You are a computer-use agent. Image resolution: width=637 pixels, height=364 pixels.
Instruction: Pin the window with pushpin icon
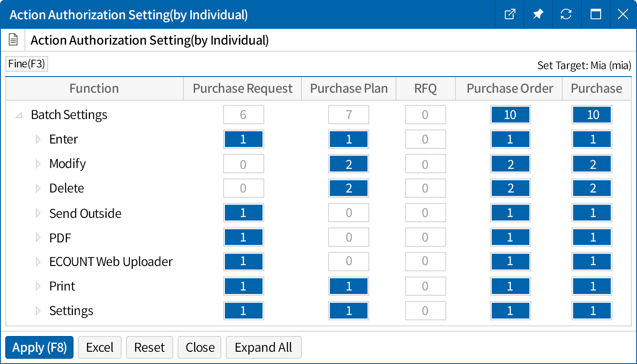[538, 14]
